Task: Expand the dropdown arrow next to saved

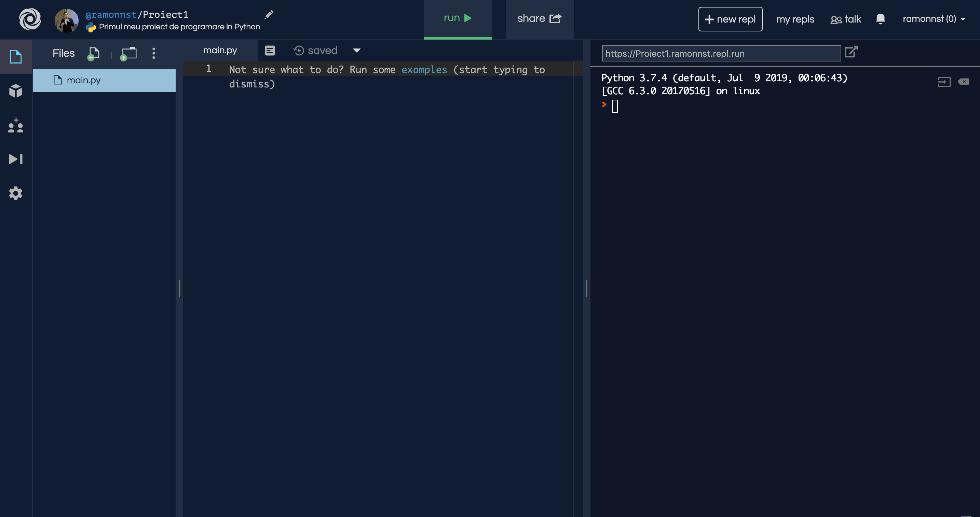Action: tap(356, 51)
